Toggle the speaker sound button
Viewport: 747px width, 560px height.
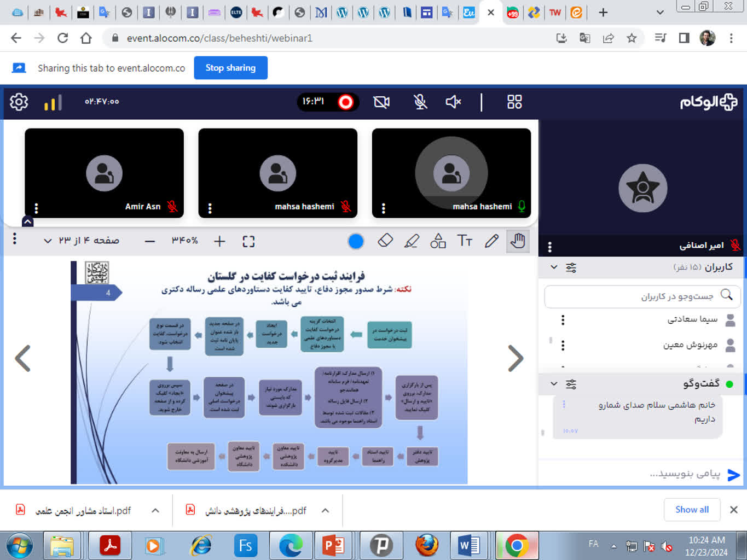(x=453, y=102)
